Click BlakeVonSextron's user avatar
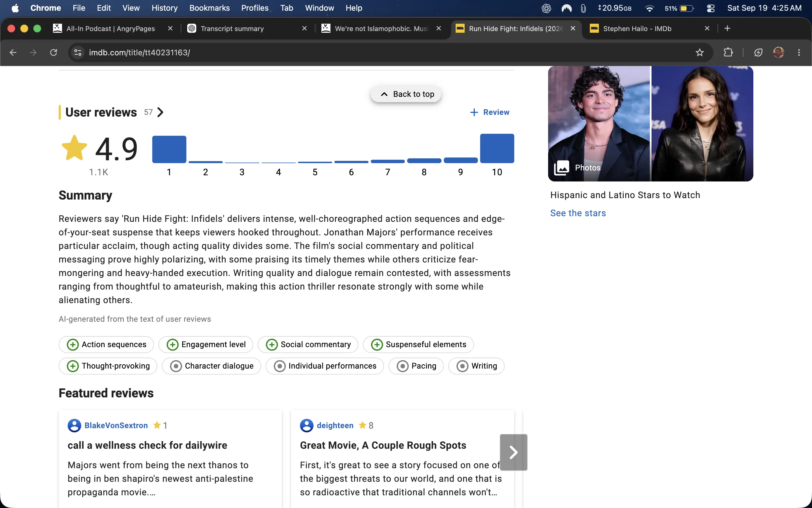812x508 pixels. click(x=74, y=425)
